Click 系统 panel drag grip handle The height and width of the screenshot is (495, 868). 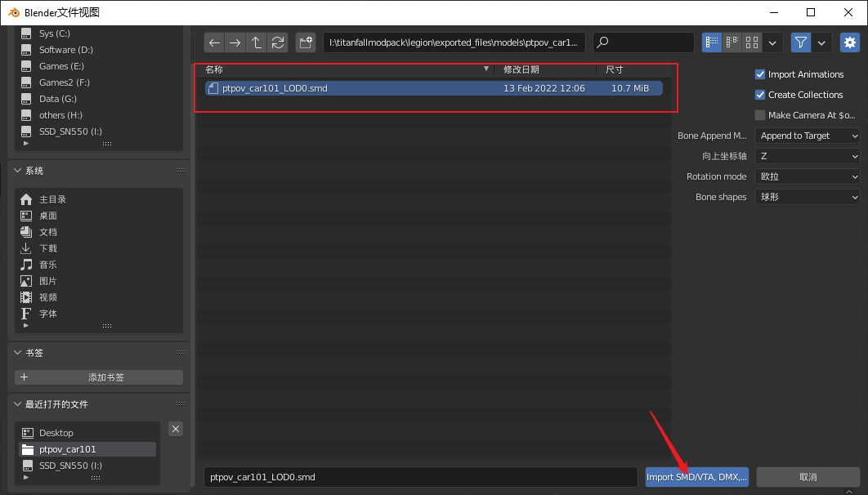[x=181, y=171]
